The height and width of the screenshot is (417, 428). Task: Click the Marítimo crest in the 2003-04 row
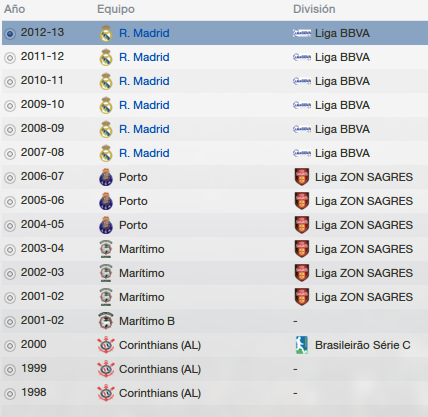(x=106, y=249)
